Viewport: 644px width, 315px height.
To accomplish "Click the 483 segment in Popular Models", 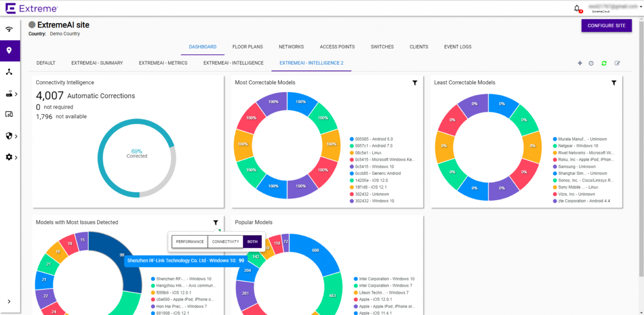I will point(332,295).
